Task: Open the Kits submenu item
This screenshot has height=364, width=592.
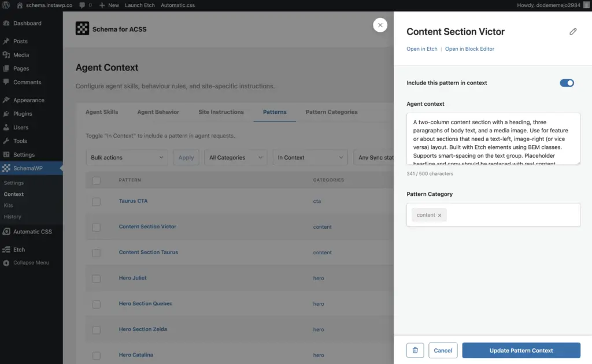Action: 8,205
